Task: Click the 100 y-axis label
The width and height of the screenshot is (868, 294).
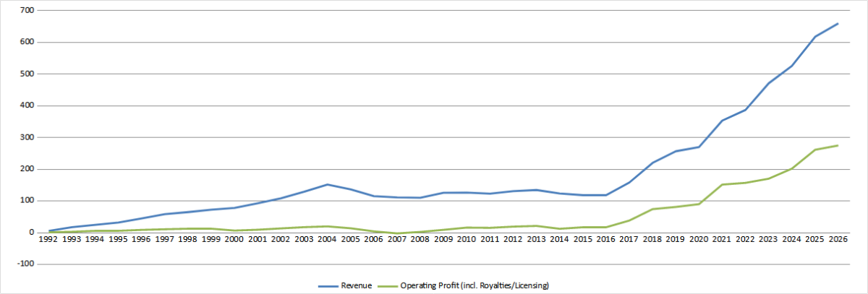Action: [29, 201]
